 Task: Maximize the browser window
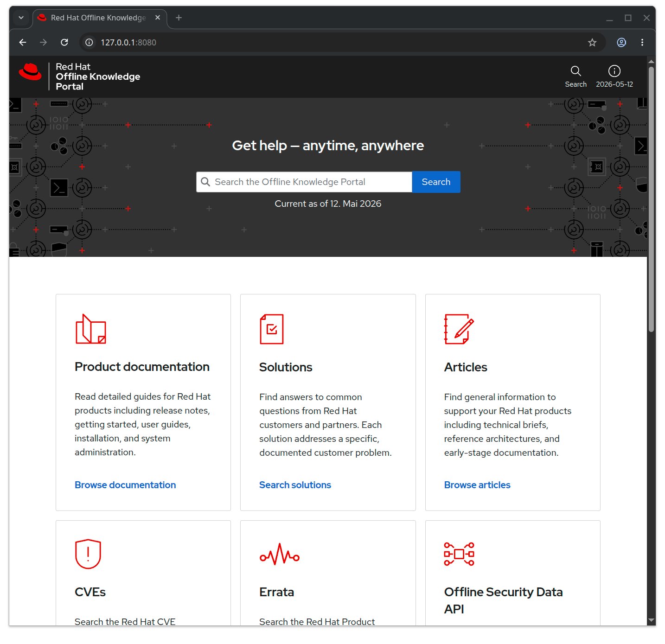click(x=628, y=18)
